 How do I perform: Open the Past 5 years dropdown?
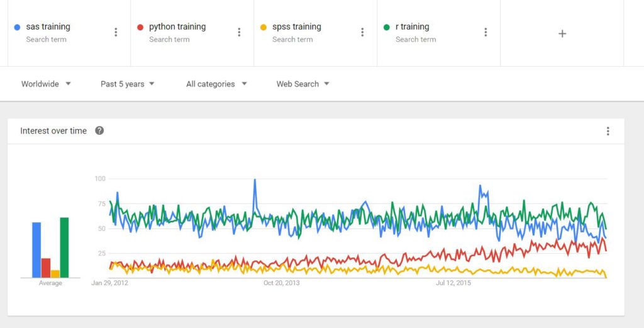pyautogui.click(x=128, y=84)
